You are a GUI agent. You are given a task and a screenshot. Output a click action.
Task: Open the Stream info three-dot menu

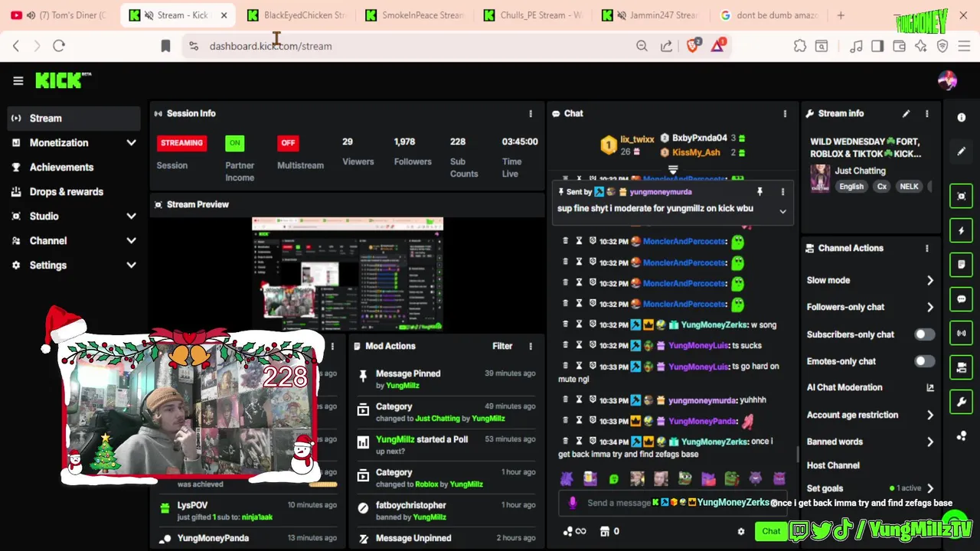coord(927,113)
